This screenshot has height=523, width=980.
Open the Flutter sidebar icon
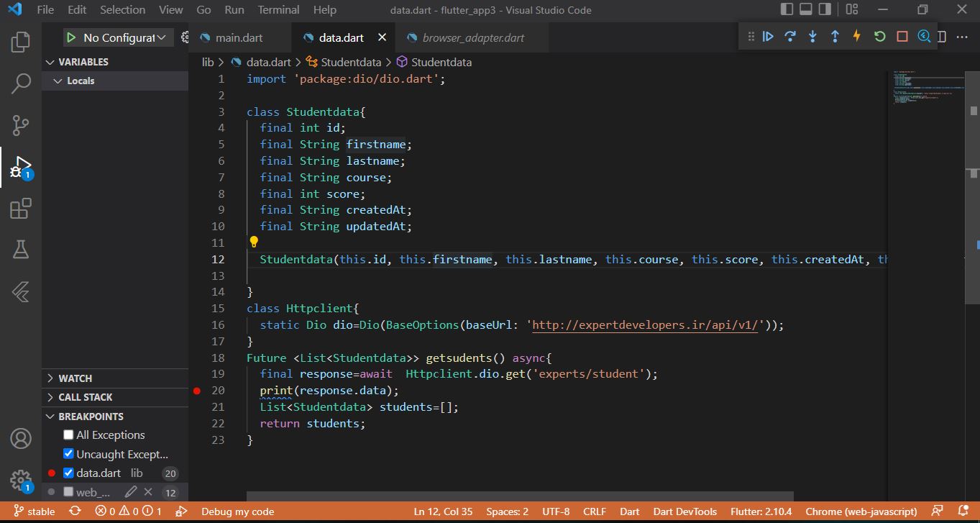click(x=21, y=291)
